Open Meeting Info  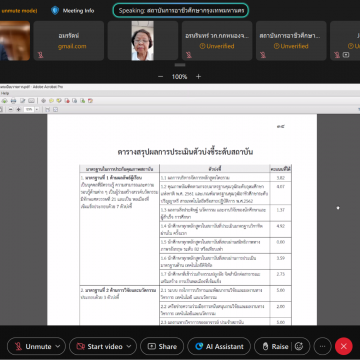[x=73, y=11]
